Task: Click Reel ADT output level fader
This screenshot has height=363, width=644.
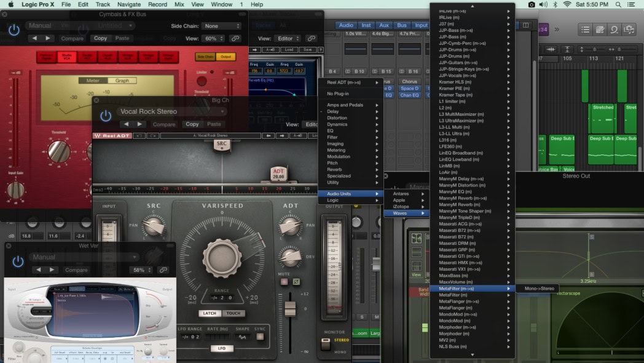Action: [291, 308]
